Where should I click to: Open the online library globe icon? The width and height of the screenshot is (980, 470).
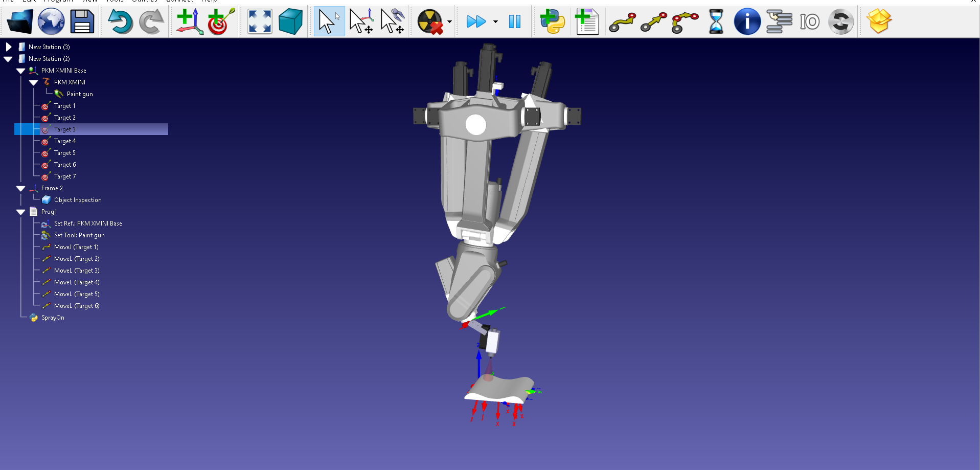pos(51,21)
